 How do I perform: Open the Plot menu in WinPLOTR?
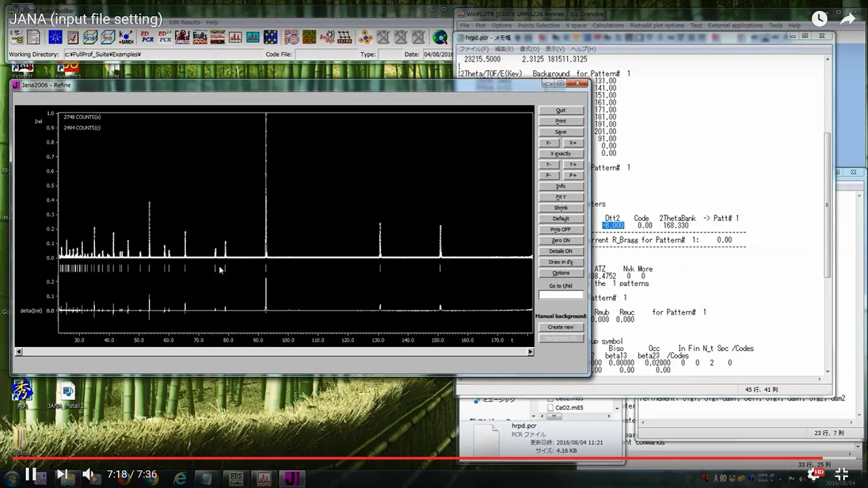(480, 26)
